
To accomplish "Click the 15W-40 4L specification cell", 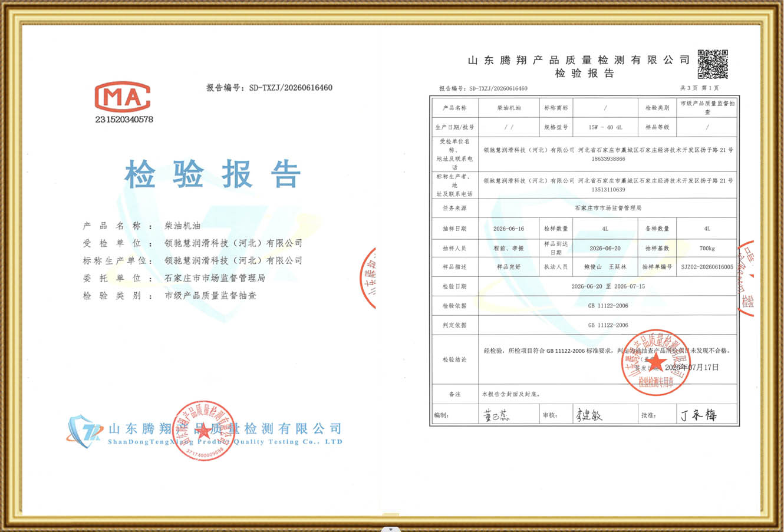I will click(x=605, y=127).
